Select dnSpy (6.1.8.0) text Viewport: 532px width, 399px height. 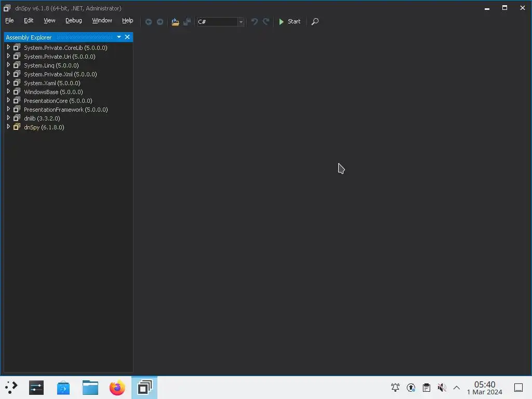click(x=44, y=127)
